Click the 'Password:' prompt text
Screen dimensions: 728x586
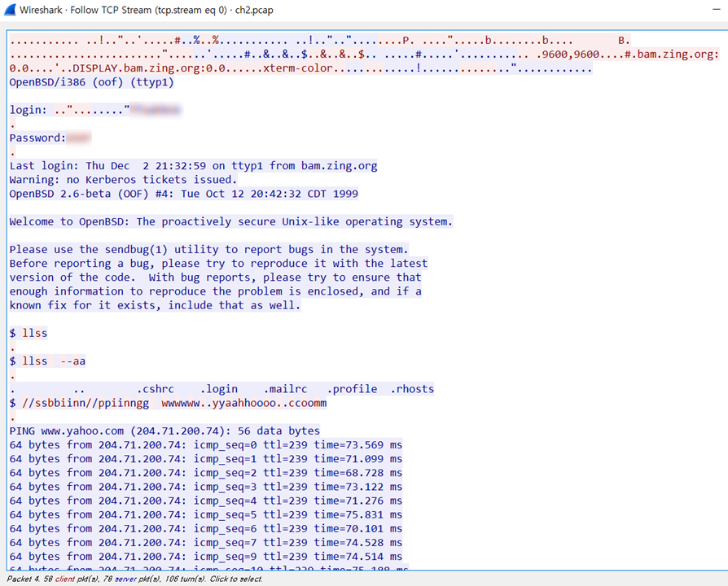[37, 138]
